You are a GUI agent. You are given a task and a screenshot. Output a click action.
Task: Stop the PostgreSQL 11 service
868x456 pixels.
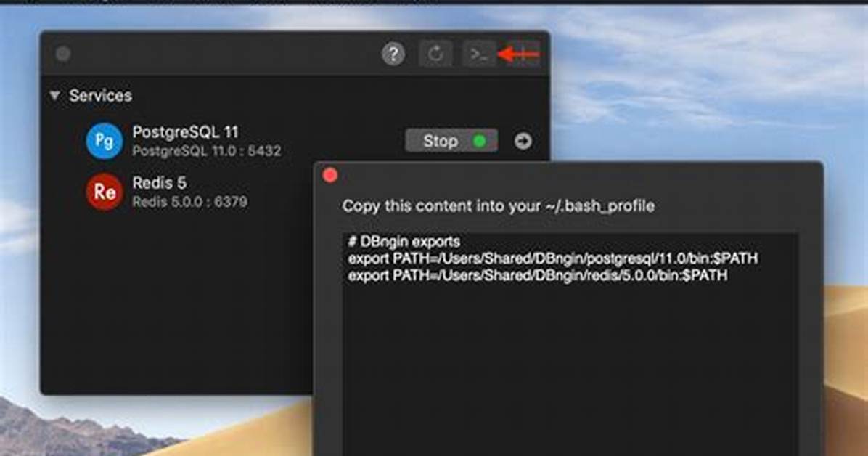click(x=451, y=141)
